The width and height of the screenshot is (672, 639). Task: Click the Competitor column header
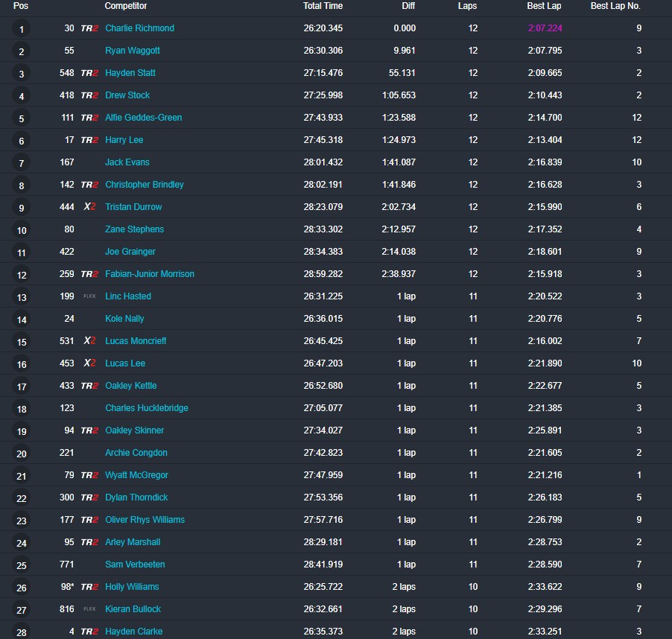click(125, 6)
